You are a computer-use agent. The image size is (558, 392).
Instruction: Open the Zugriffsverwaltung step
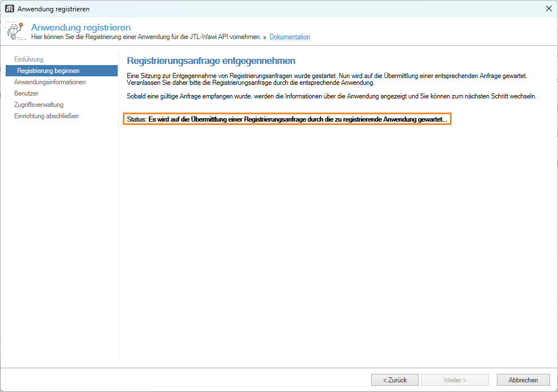click(38, 105)
